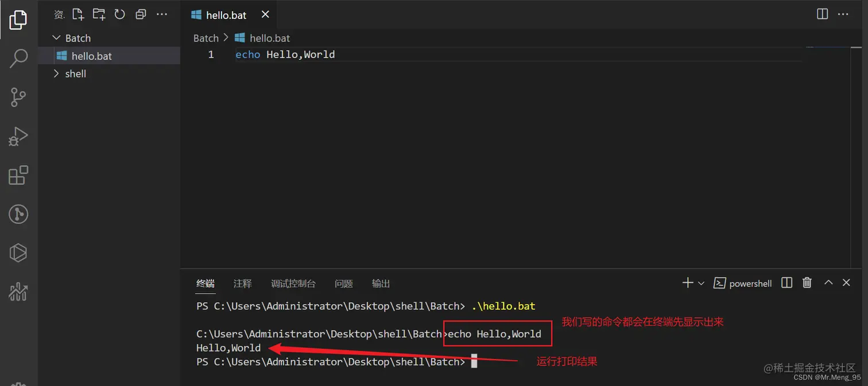The image size is (868, 386).
Task: Close the terminal panel
Action: [x=846, y=283]
